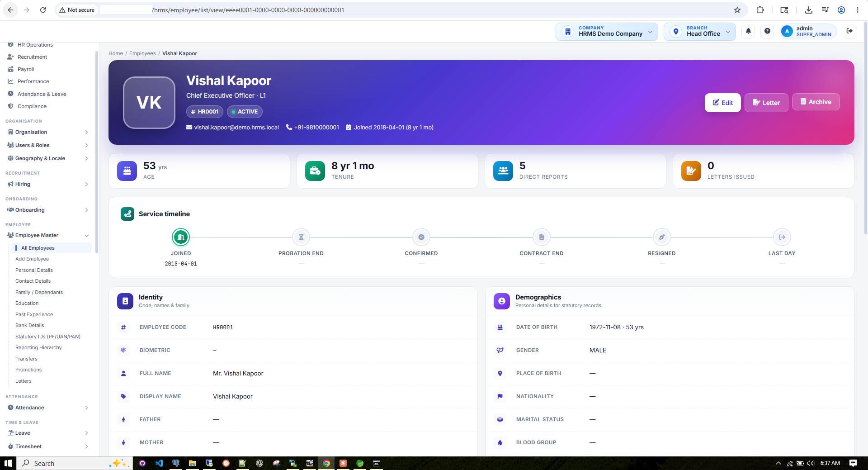Click the Tenure briefcase icon
This screenshot has height=470, width=868.
[x=315, y=171]
